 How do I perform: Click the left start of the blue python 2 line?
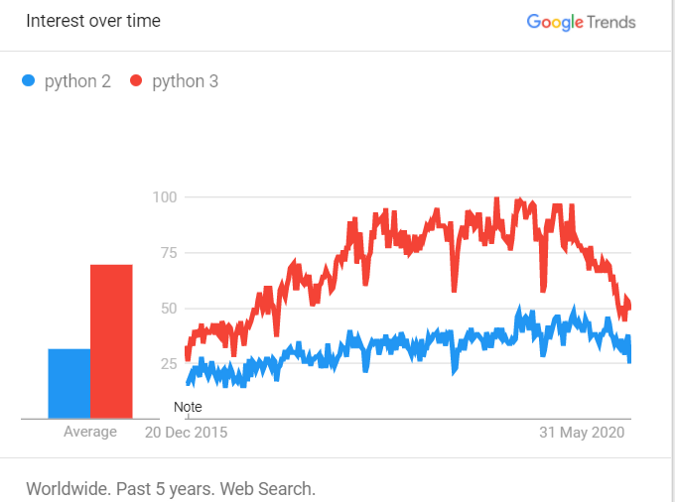pyautogui.click(x=188, y=379)
